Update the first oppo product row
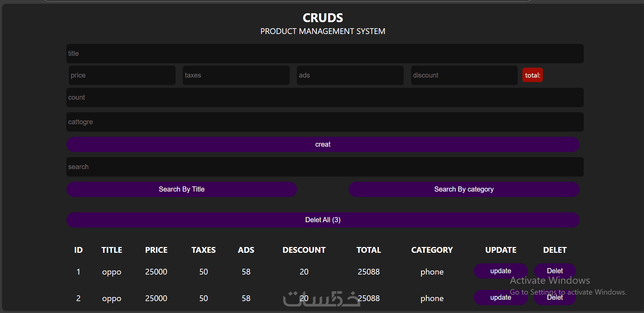Screen dimensions: 644x313 [500, 271]
